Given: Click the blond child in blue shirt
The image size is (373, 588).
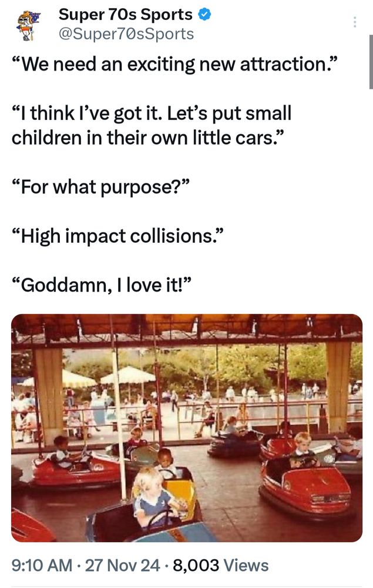Looking at the screenshot, I should (x=153, y=497).
